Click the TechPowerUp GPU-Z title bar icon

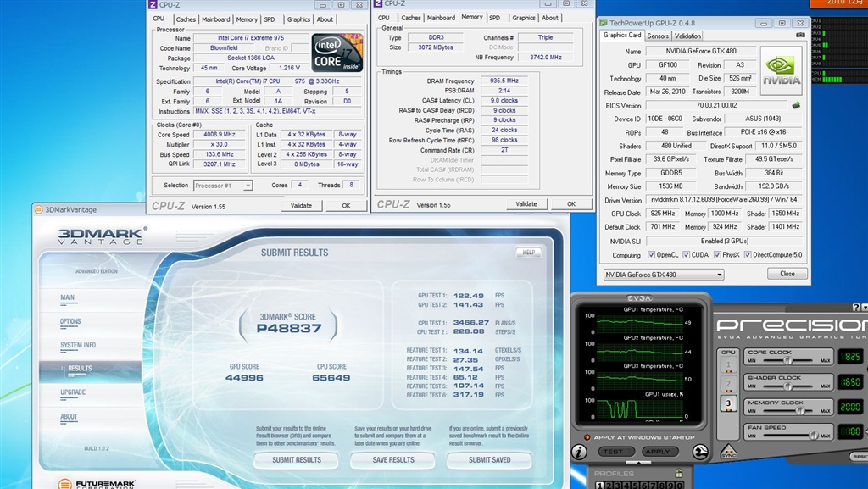(x=603, y=23)
